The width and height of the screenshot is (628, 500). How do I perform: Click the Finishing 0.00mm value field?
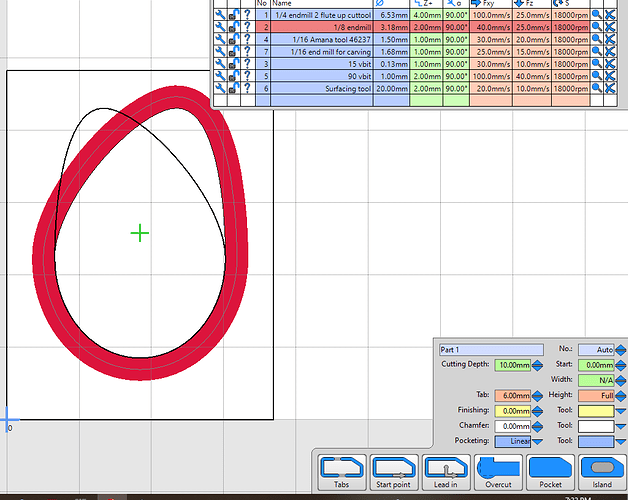510,411
